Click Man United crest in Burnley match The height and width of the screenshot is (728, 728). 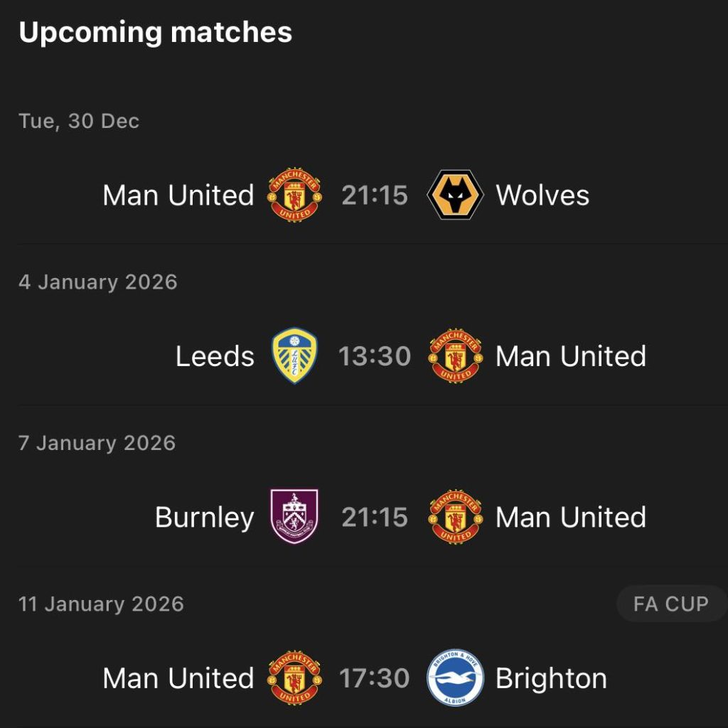click(x=455, y=517)
